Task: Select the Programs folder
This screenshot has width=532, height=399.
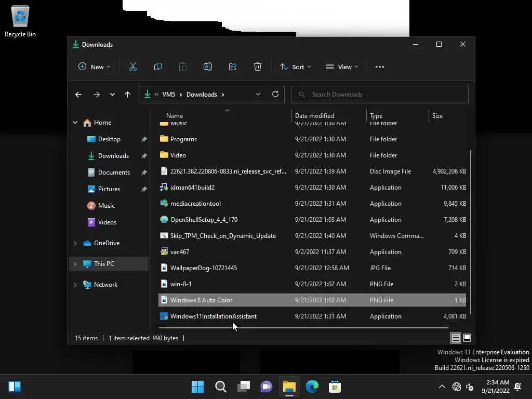Action: [x=312, y=139]
